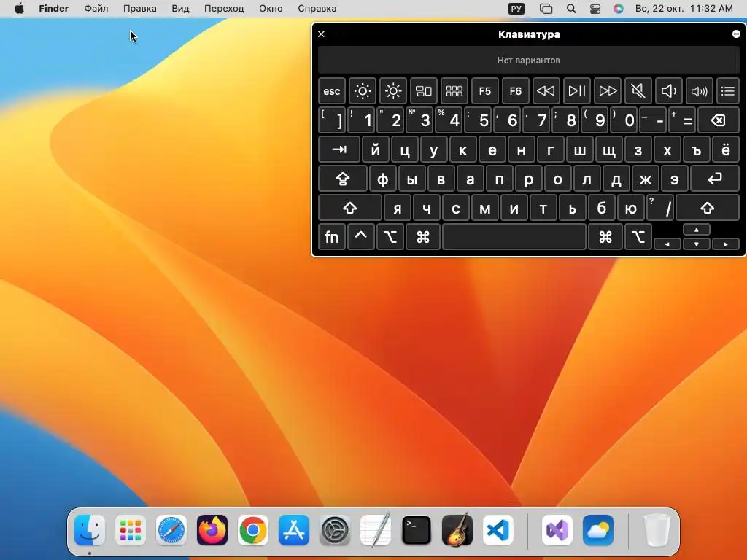The image size is (747, 560).
Task: Open the РУ input source menu
Action: pyautogui.click(x=516, y=9)
